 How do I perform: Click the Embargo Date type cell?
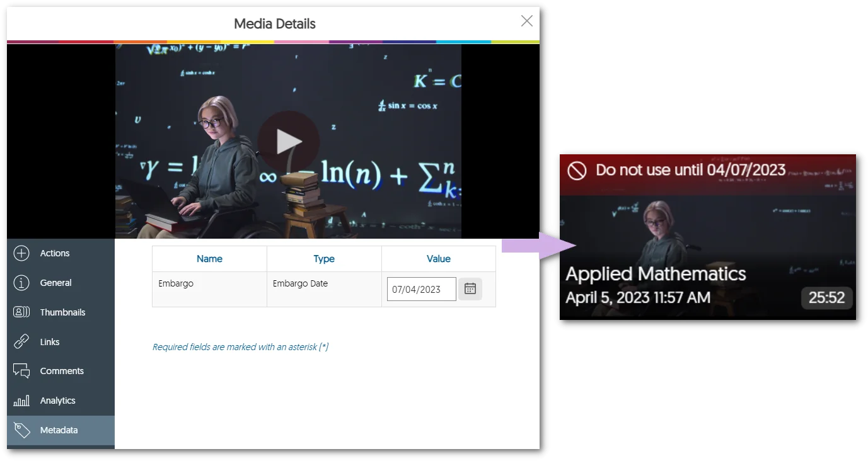pos(300,283)
